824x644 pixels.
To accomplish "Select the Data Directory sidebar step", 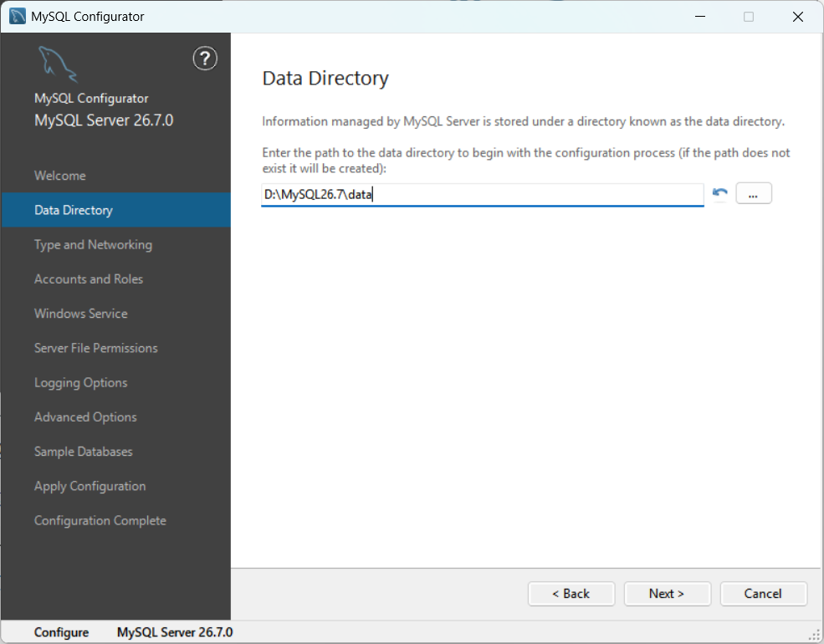I will (116, 210).
